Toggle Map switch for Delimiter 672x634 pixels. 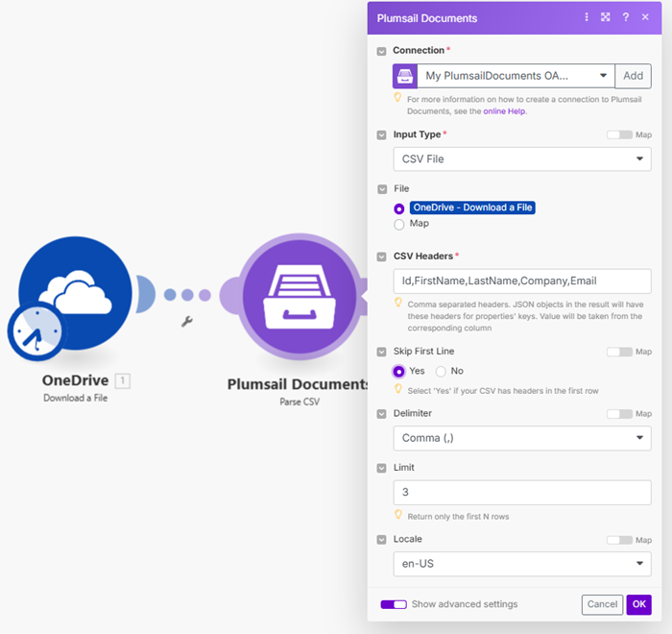click(619, 414)
